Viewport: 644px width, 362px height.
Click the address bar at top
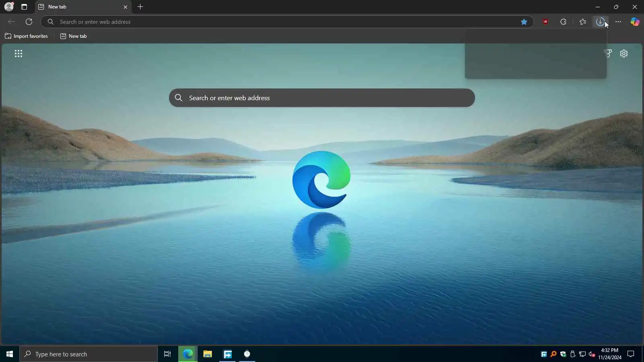(288, 22)
